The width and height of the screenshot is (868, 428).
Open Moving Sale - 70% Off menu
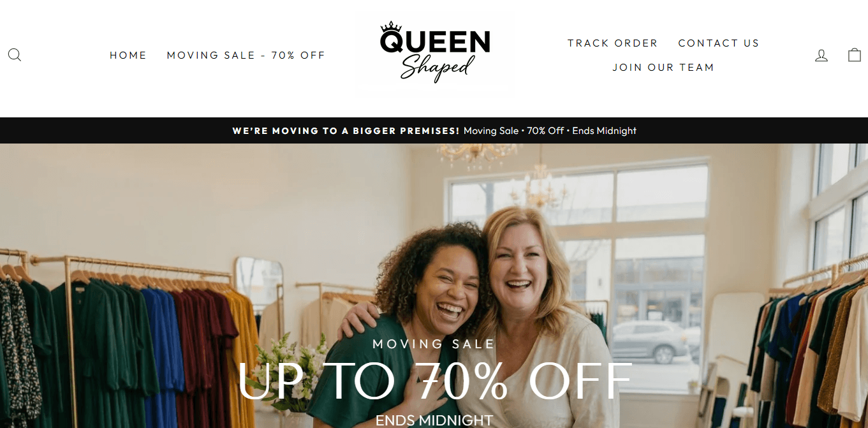246,55
